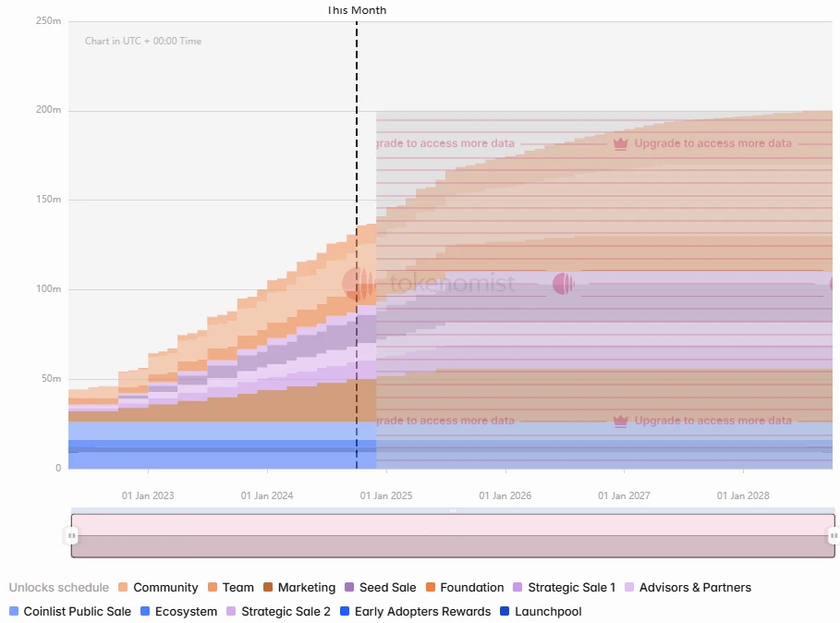Click the Coinlist Public Sale color swatch

point(14,611)
